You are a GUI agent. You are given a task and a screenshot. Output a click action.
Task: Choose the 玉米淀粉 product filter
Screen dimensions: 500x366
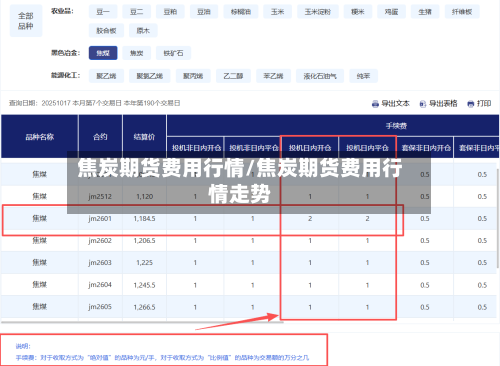click(318, 12)
